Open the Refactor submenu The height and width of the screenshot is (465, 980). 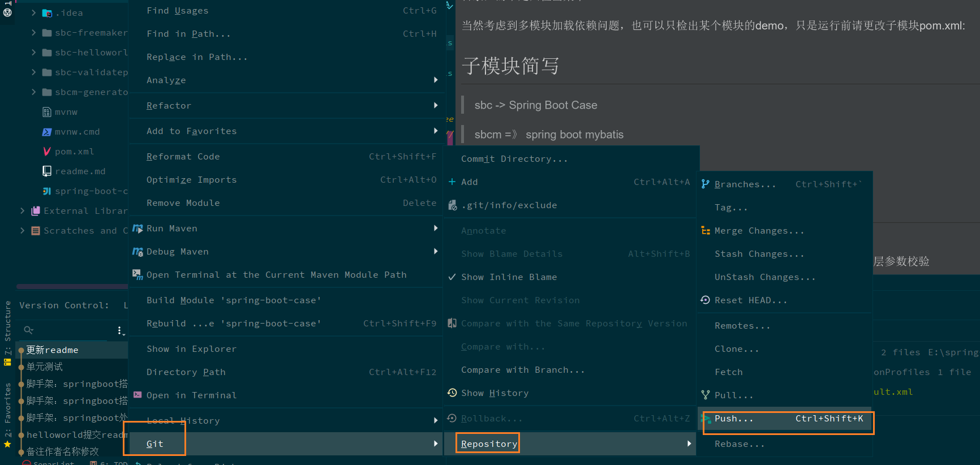(x=286, y=106)
